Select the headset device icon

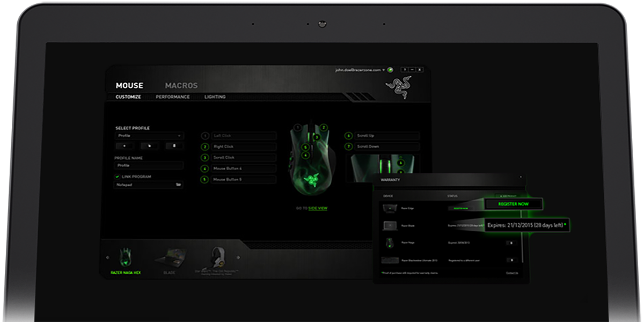215,258
